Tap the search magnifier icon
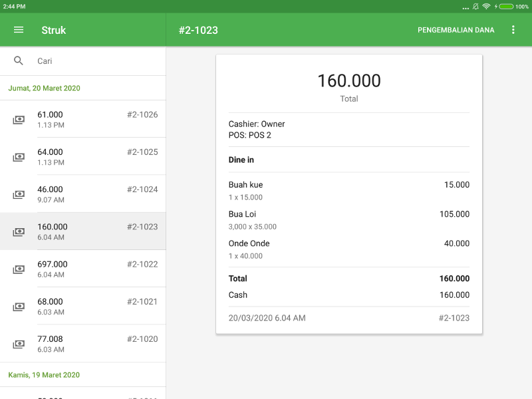The height and width of the screenshot is (399, 532). pyautogui.click(x=19, y=61)
